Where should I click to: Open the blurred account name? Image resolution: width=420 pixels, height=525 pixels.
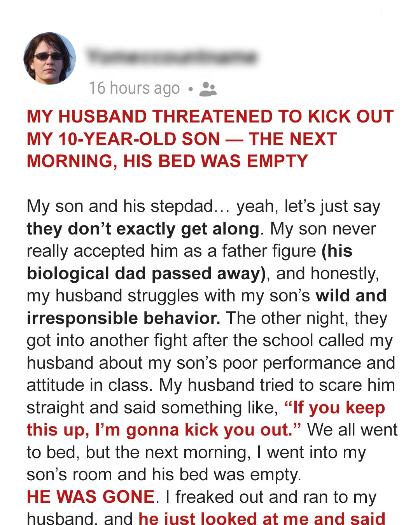coord(172,57)
